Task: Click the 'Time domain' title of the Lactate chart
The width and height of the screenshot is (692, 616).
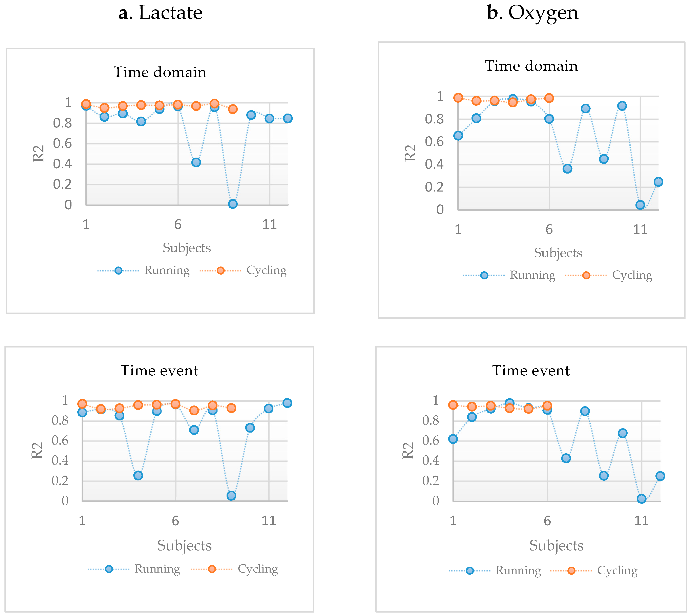Action: point(160,72)
